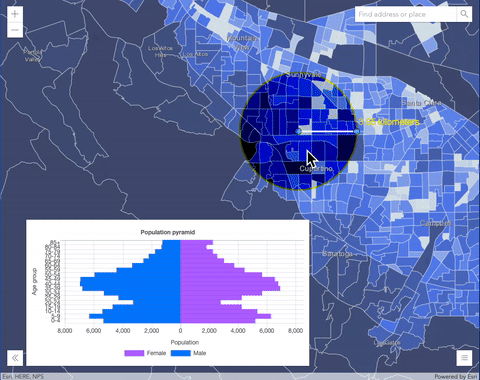Viewport: 480px width, 380px height.
Task: Open the legend list icon
Action: 464,358
